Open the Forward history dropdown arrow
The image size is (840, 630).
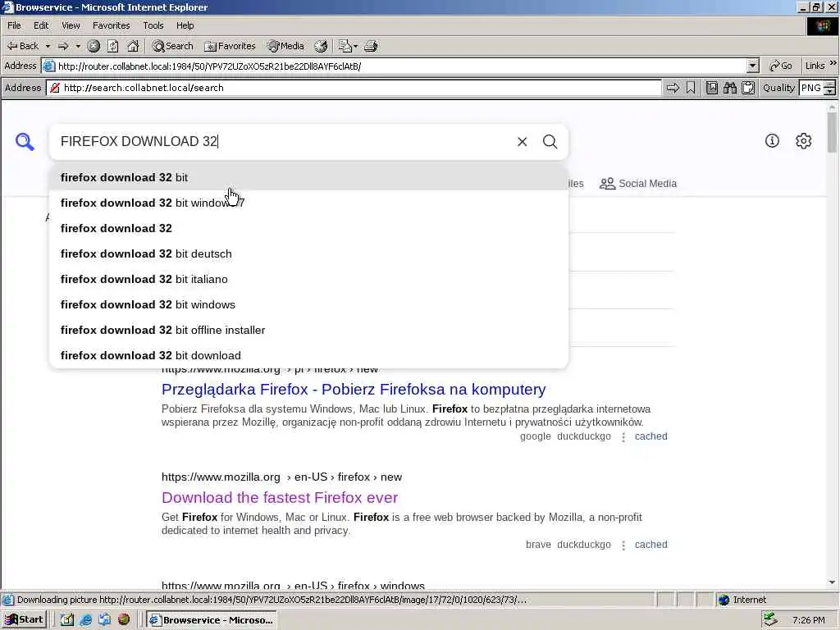78,46
